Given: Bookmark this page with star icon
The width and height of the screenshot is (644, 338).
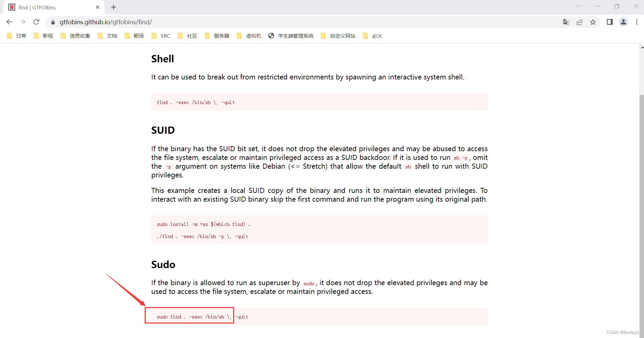Looking at the screenshot, I should point(593,22).
